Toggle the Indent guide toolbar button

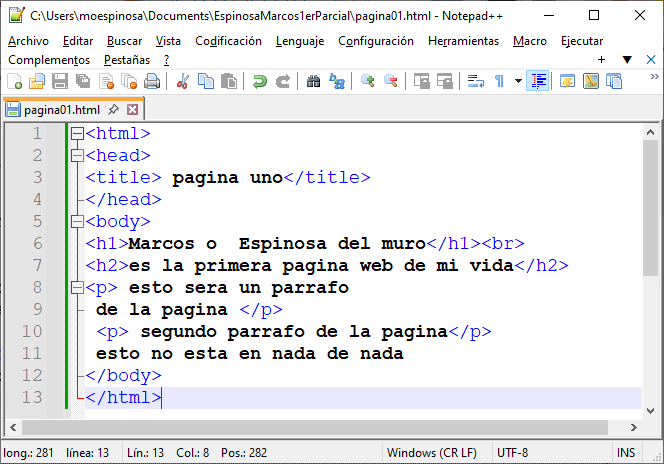[x=538, y=81]
